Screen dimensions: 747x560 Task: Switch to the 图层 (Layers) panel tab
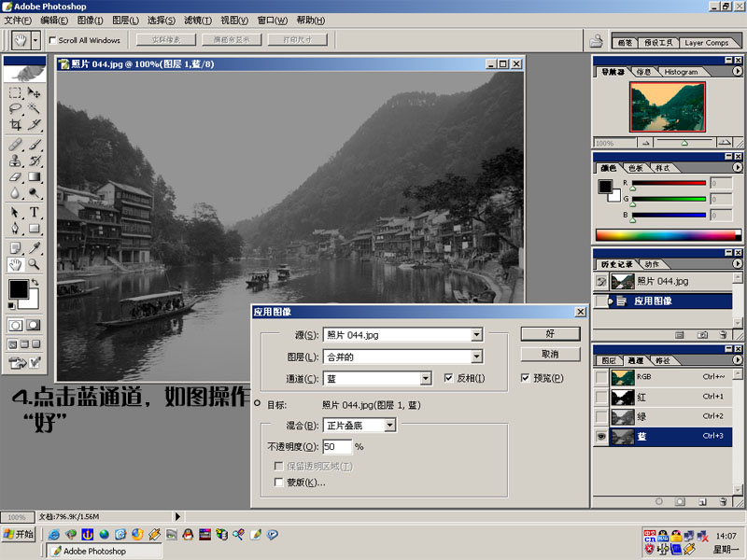pyautogui.click(x=609, y=359)
